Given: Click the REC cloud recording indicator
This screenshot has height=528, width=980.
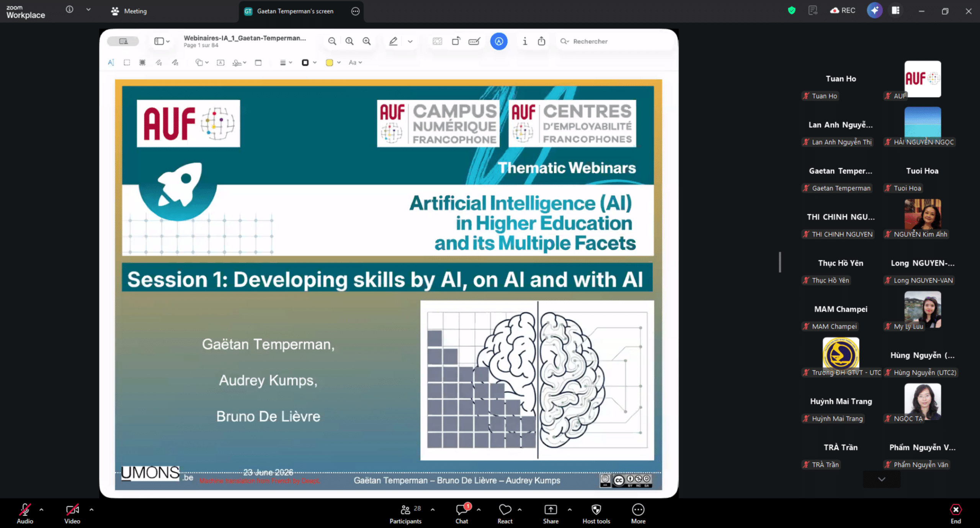Looking at the screenshot, I should 843,10.
